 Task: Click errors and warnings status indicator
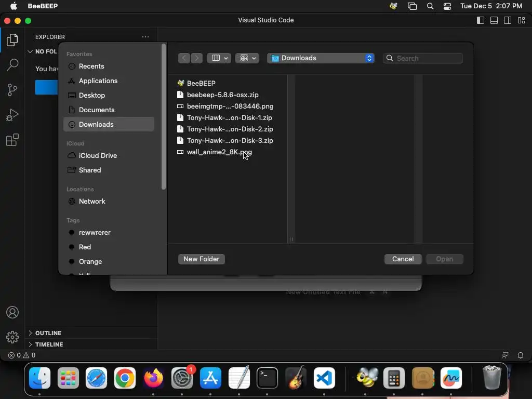pos(22,355)
